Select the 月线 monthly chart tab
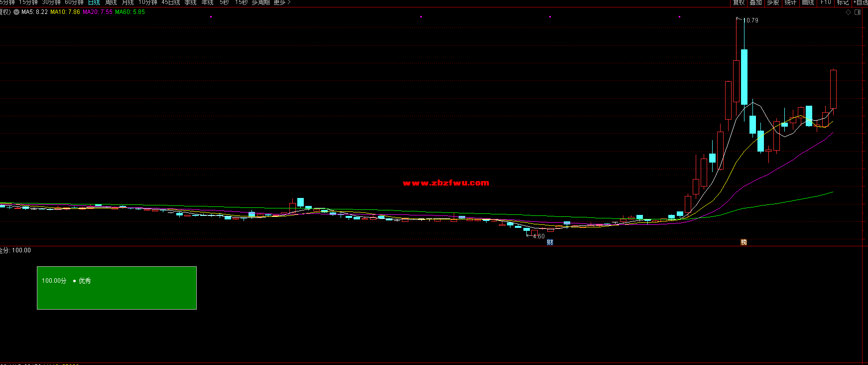 [x=128, y=2]
